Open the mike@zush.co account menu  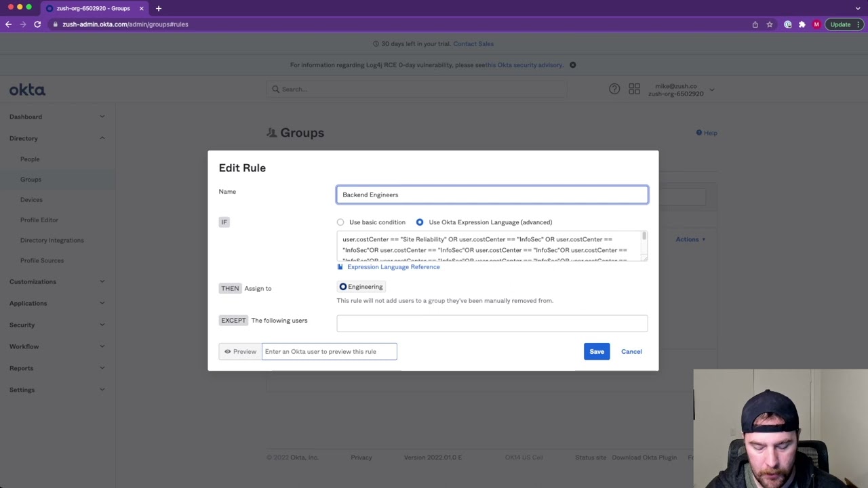click(680, 89)
